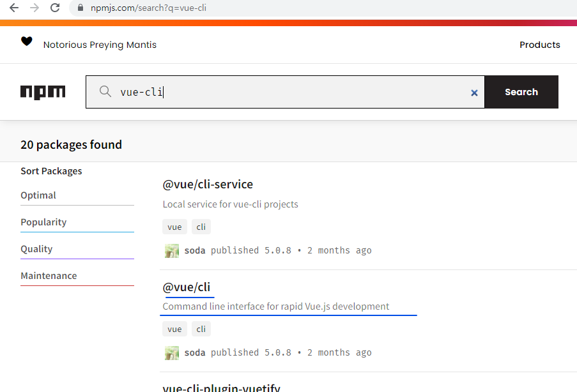Image resolution: width=577 pixels, height=392 pixels.
Task: Click the black Search button
Action: [521, 92]
